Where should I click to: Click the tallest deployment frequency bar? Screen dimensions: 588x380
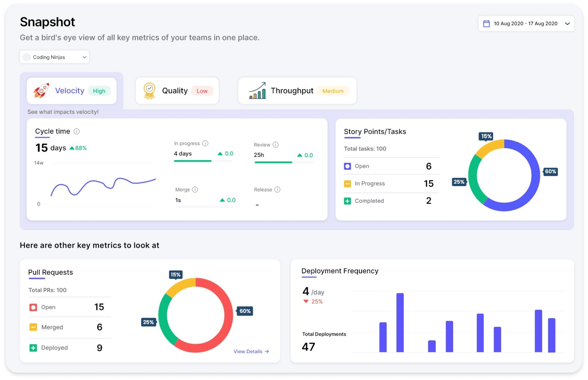(x=400, y=322)
